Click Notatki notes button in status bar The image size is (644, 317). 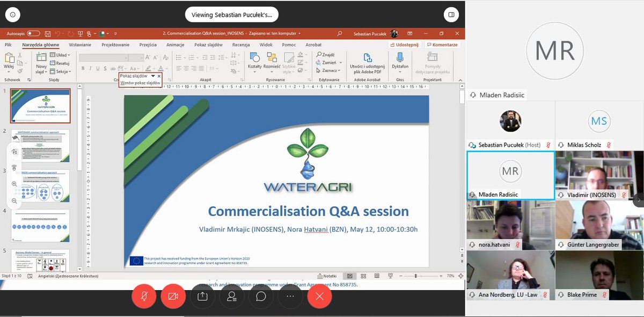pos(326,276)
